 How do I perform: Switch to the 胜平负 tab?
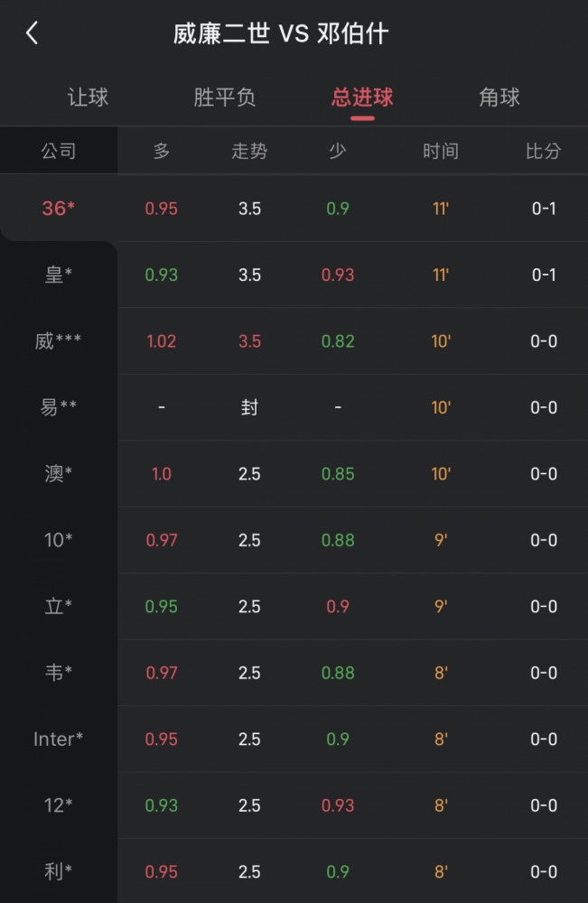225,98
